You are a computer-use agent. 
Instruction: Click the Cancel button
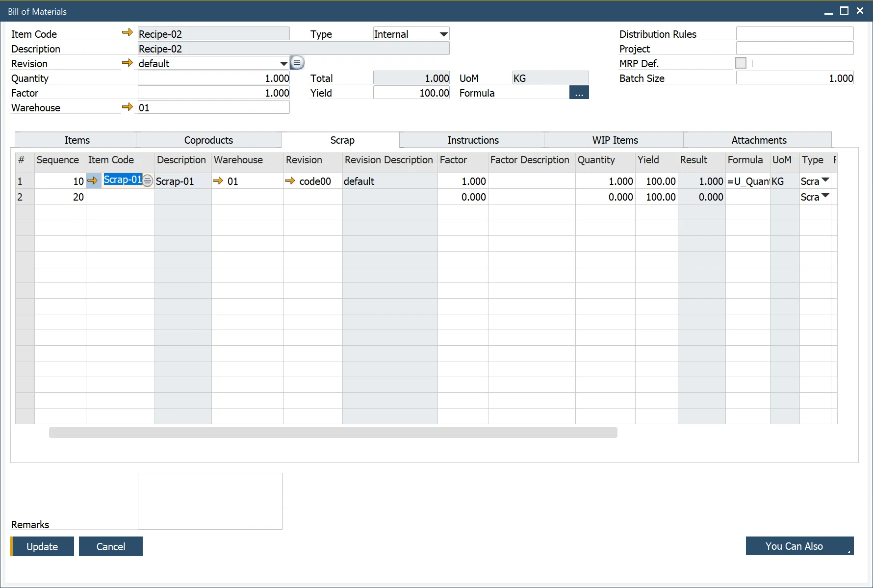[x=111, y=546]
